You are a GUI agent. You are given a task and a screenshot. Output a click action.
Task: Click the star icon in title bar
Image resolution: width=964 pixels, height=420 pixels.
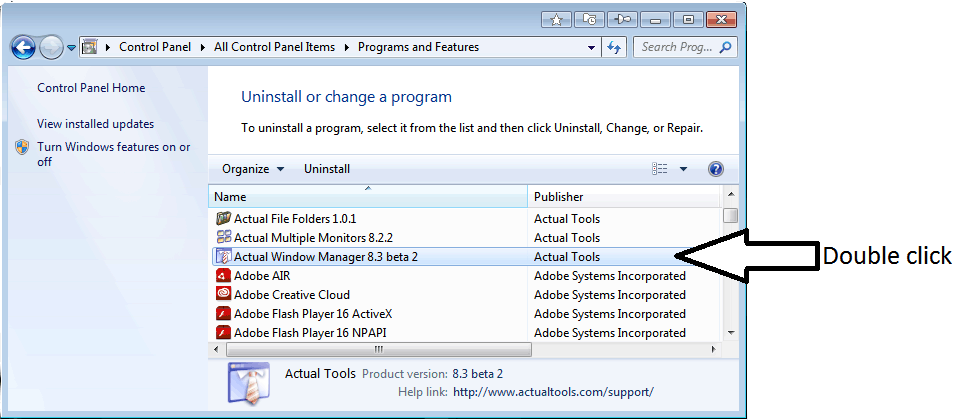pyautogui.click(x=556, y=20)
